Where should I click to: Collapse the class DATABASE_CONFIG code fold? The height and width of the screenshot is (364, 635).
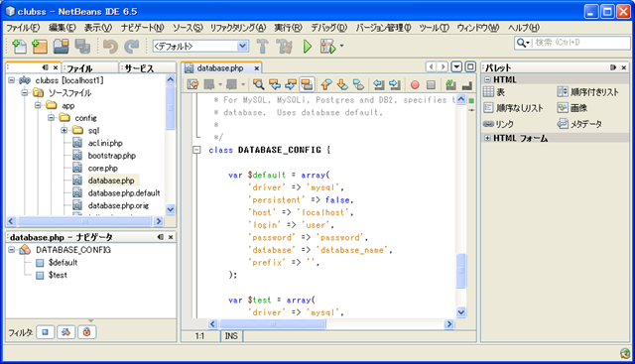[x=196, y=150]
